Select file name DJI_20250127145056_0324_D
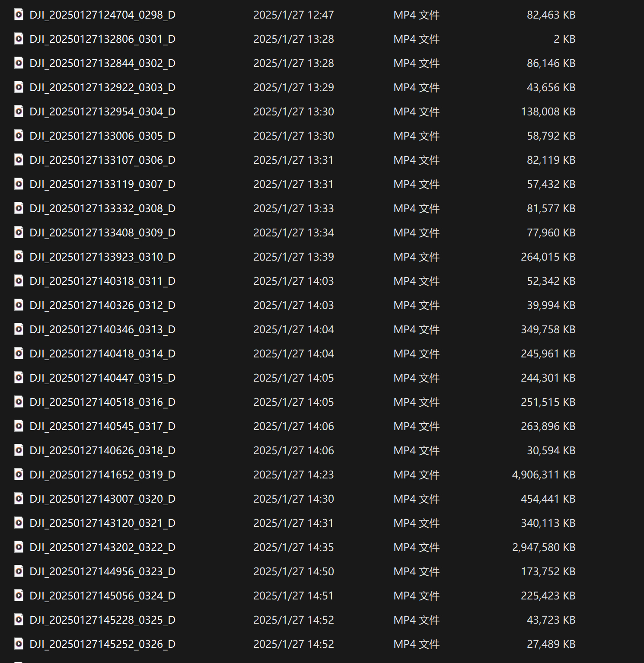644x663 pixels. (x=102, y=596)
